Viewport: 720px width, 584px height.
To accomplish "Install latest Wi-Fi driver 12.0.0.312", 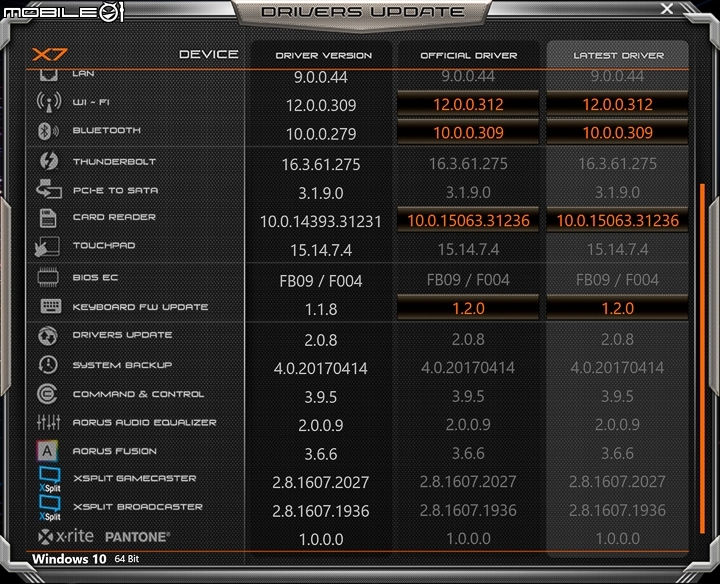I will point(618,104).
